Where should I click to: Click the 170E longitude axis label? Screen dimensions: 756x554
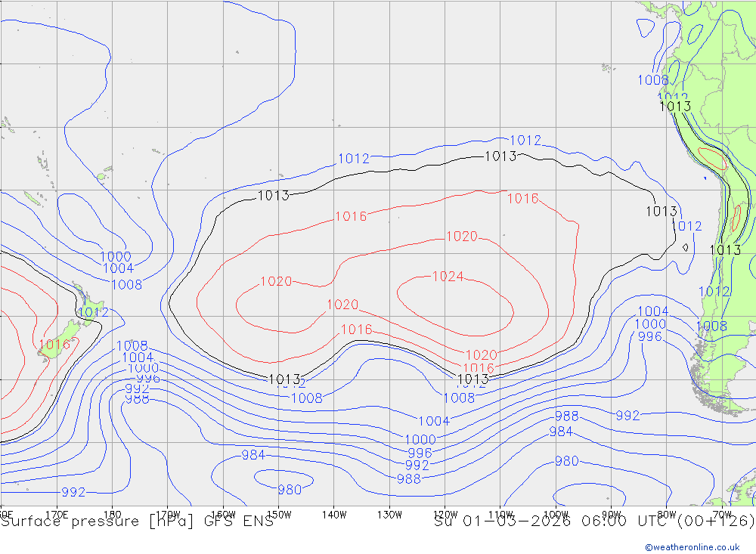(x=57, y=515)
